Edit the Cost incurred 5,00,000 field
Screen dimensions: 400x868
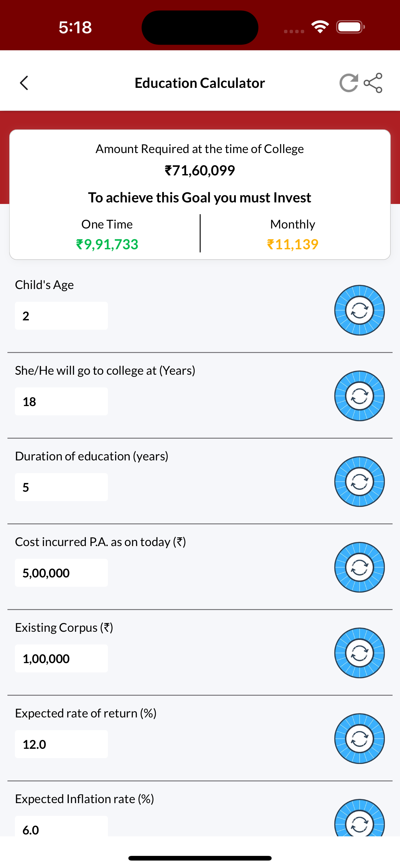[x=61, y=573]
